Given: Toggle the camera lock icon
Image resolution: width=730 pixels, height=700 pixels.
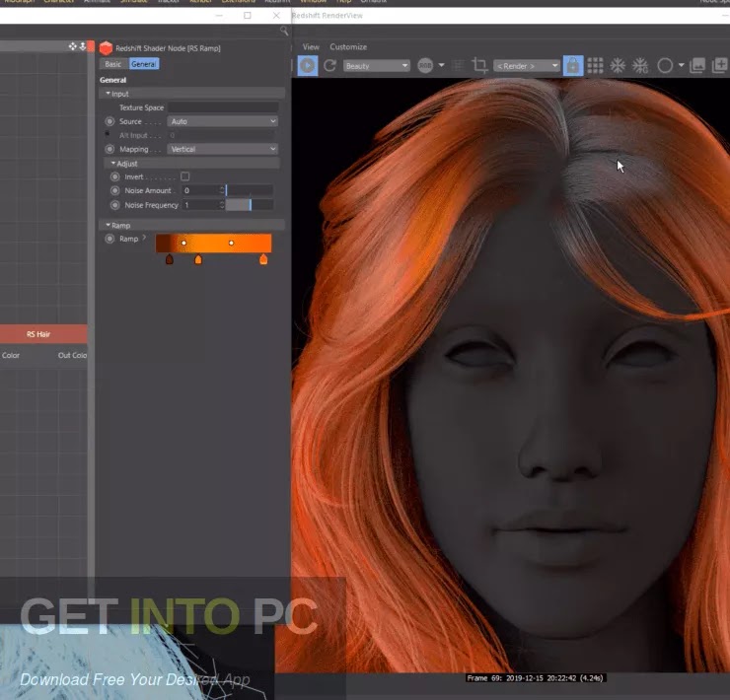Looking at the screenshot, I should (x=572, y=66).
